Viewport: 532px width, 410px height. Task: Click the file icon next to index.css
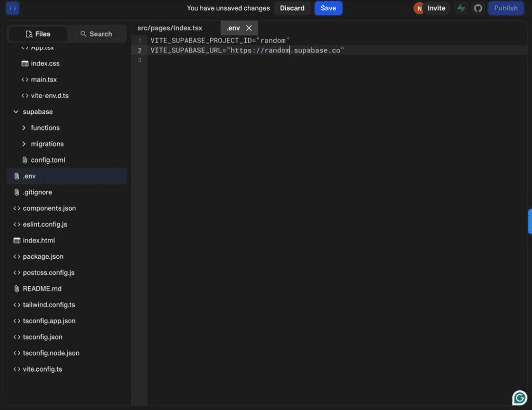tap(25, 63)
